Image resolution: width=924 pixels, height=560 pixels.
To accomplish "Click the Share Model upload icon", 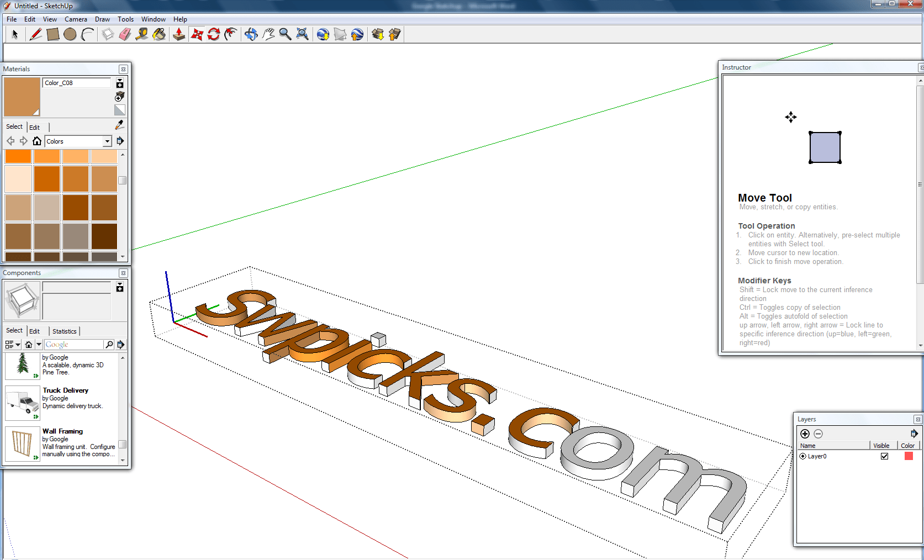I will [394, 34].
